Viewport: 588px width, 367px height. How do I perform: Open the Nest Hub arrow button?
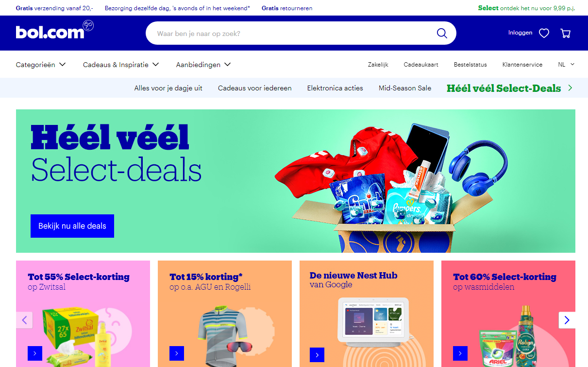[x=317, y=355]
